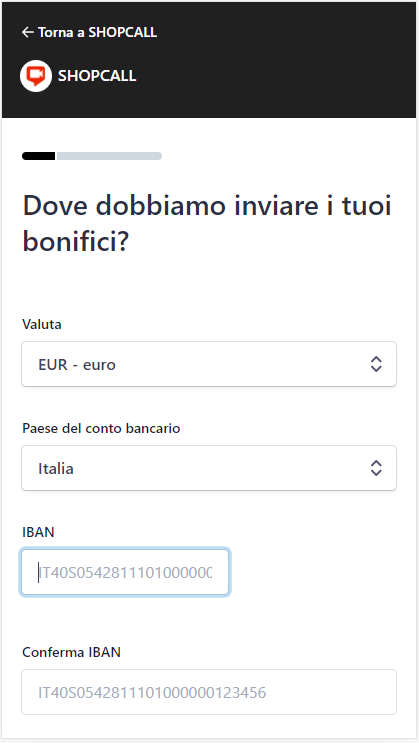Focus the Conferma IBAN input field
Viewport: 419px width, 743px height.
[x=209, y=692]
